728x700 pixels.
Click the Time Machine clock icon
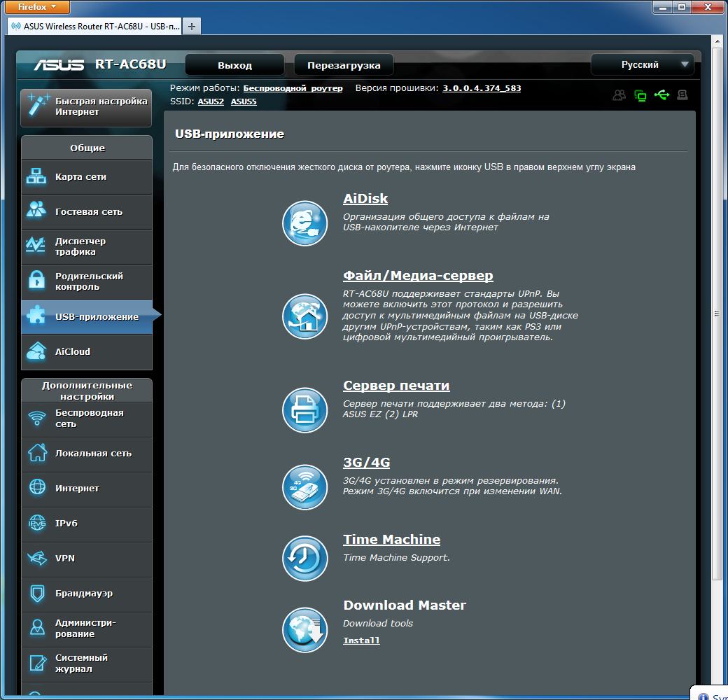(x=304, y=559)
